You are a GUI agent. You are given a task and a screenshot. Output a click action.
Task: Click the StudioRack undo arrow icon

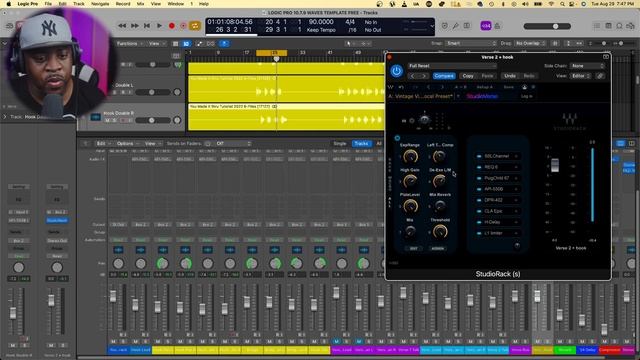(401, 87)
